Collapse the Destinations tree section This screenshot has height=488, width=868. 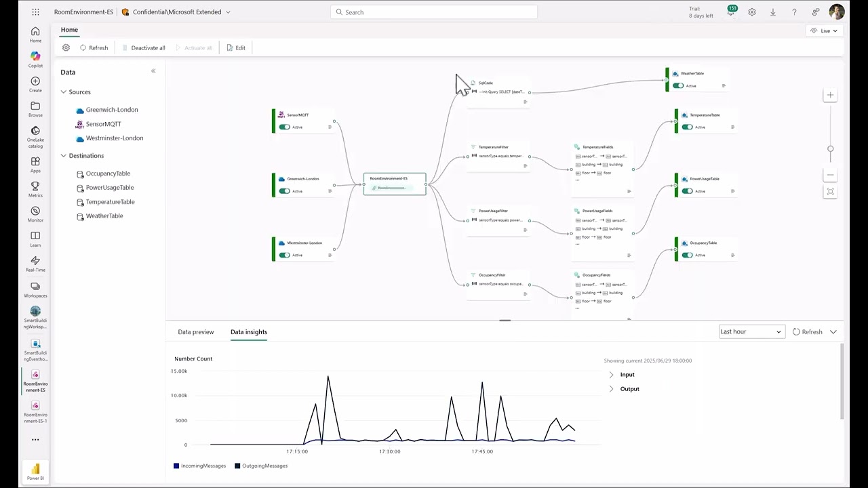click(x=64, y=156)
